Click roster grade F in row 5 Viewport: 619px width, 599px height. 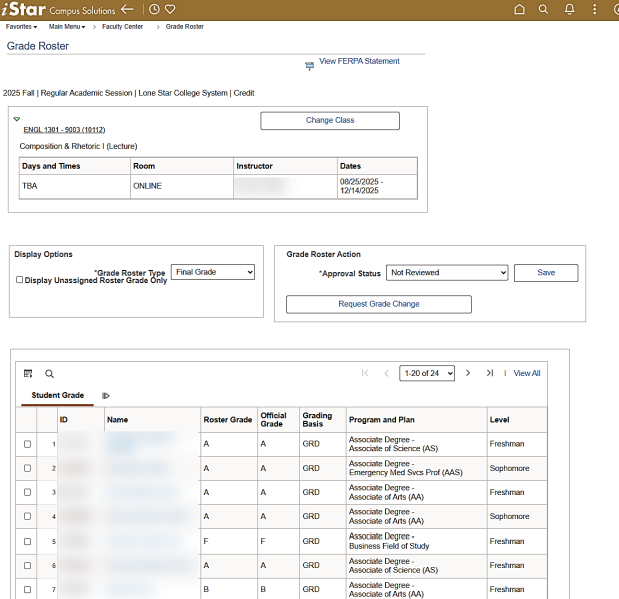tap(206, 541)
